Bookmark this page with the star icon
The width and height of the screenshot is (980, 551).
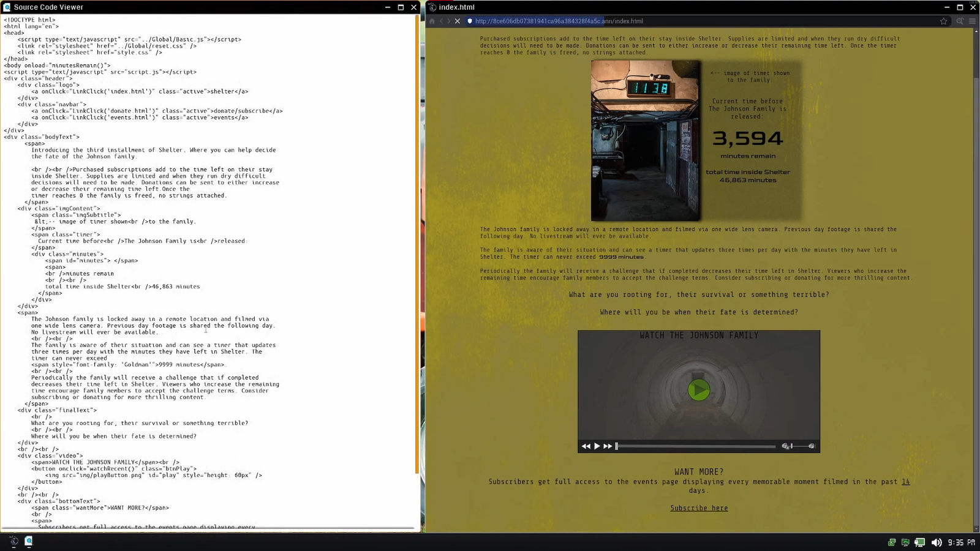pyautogui.click(x=944, y=21)
